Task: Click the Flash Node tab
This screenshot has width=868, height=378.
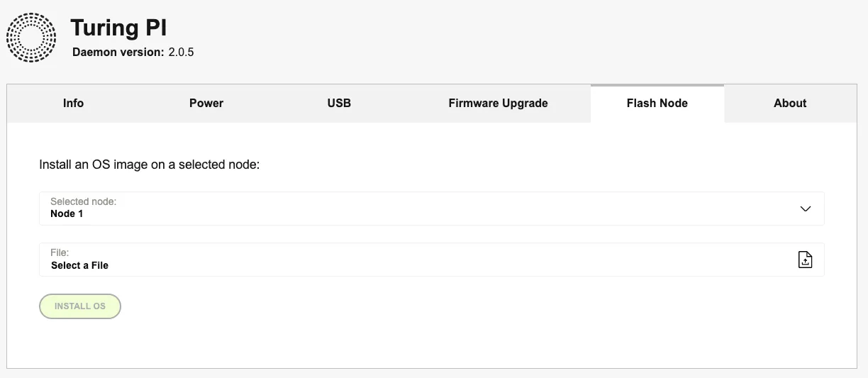Action: (x=657, y=104)
